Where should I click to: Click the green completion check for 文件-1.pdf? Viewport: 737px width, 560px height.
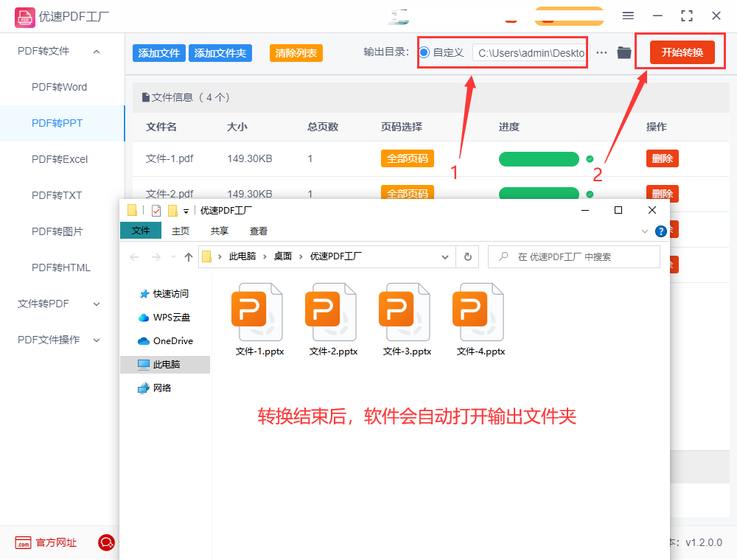[590, 159]
